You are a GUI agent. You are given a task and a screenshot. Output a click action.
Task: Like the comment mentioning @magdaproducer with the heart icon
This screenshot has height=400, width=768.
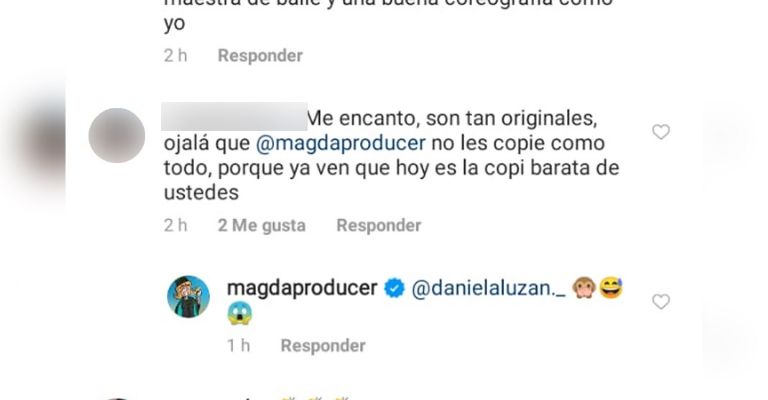[x=661, y=132]
